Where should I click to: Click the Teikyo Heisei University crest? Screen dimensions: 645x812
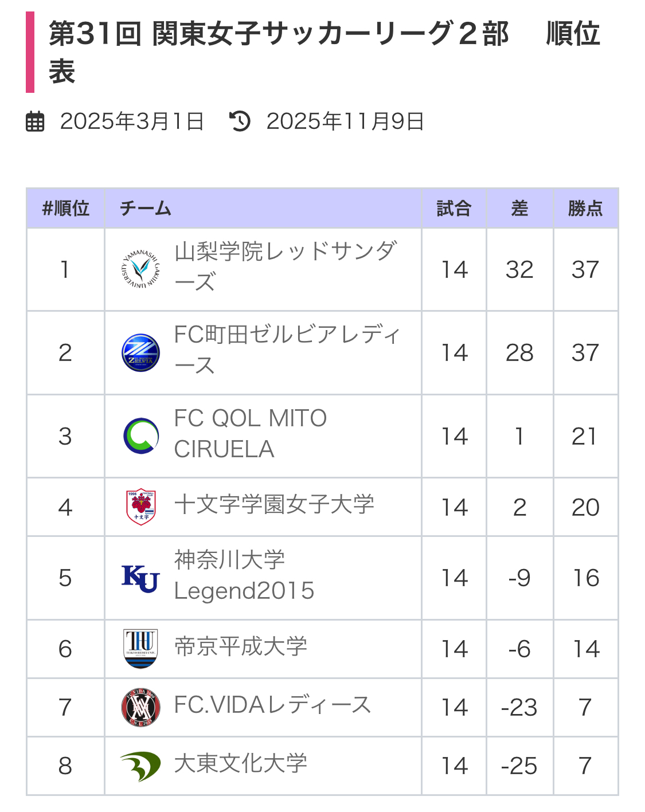pos(140,649)
